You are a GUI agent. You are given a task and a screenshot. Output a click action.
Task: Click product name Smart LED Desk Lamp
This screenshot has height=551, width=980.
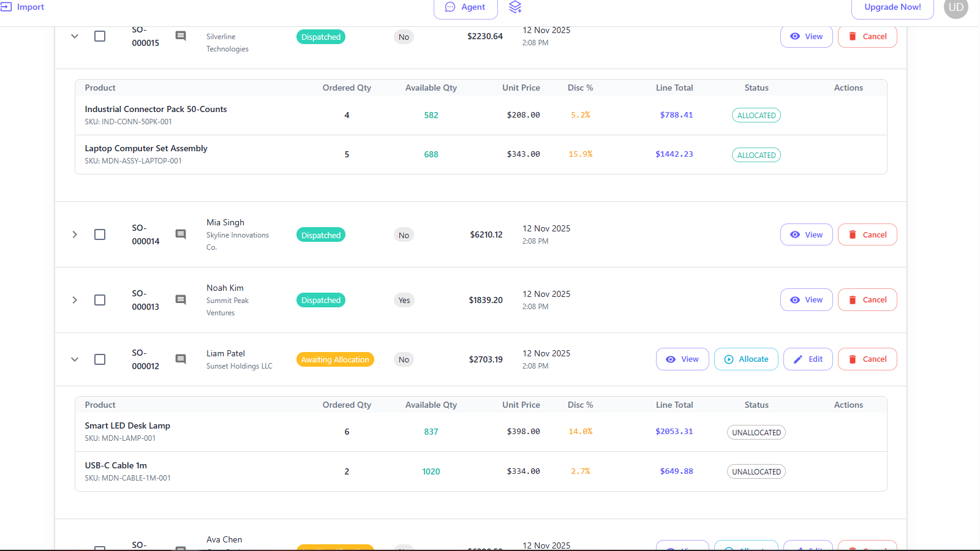click(x=127, y=425)
